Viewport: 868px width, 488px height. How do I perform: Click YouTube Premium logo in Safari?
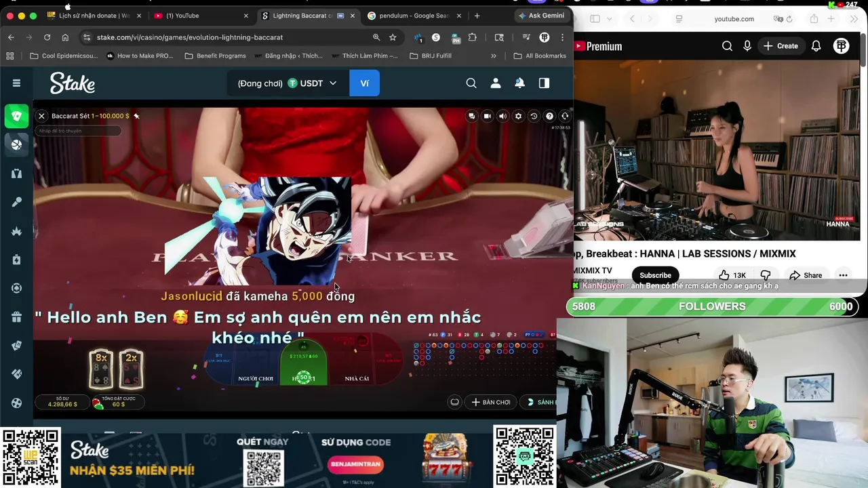coord(598,46)
